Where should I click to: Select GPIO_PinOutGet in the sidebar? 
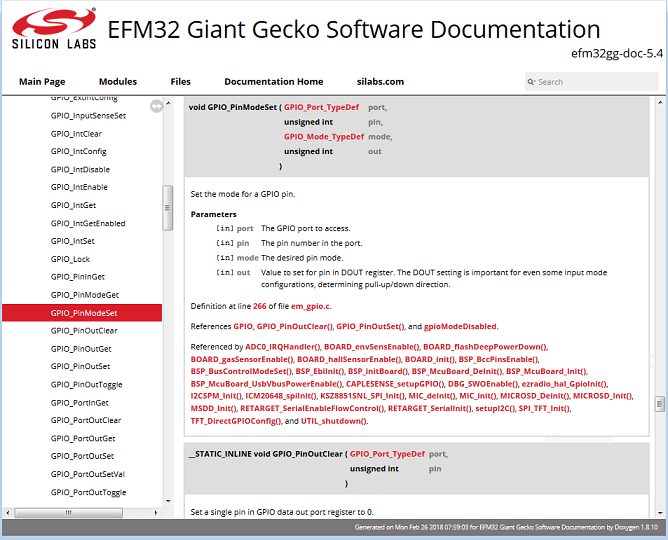point(81,349)
